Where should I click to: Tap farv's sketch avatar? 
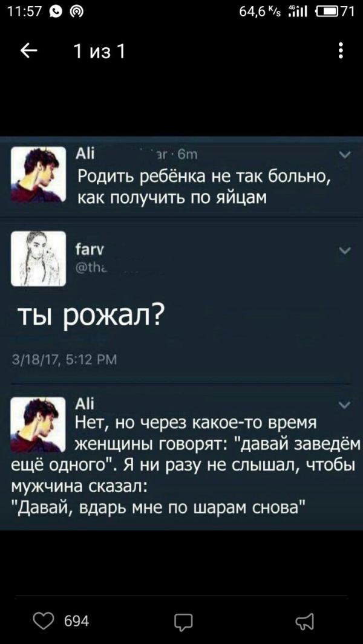pos(38,259)
